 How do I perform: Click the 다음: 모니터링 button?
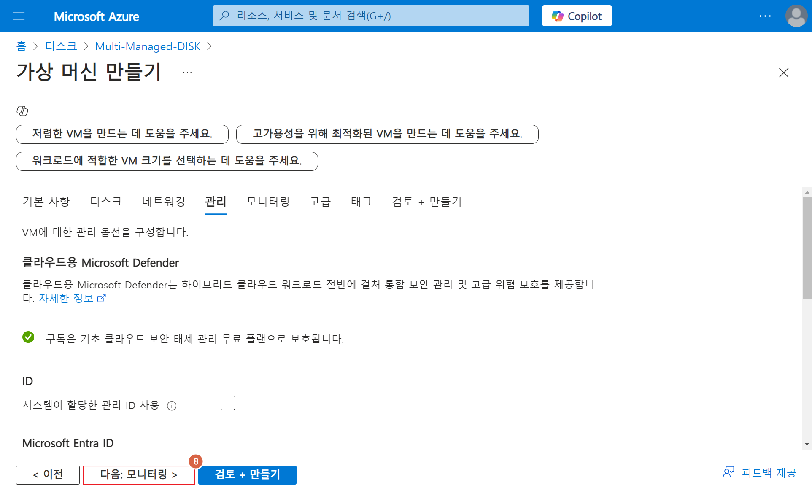(139, 474)
